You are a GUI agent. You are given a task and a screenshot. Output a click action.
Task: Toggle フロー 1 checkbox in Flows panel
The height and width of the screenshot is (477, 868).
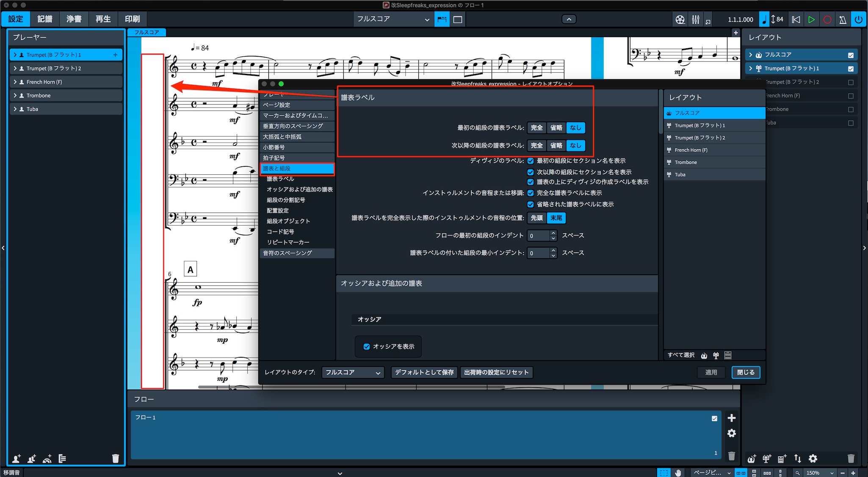[x=714, y=418]
